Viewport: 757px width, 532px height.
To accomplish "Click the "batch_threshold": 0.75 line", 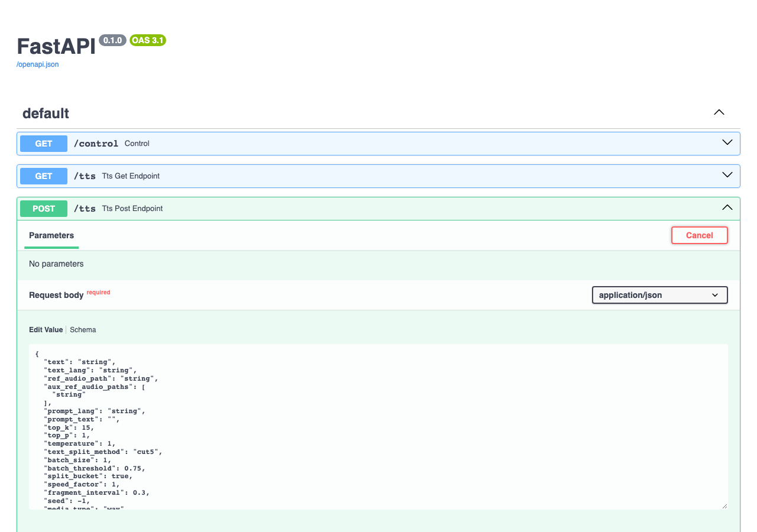I will click(x=95, y=468).
